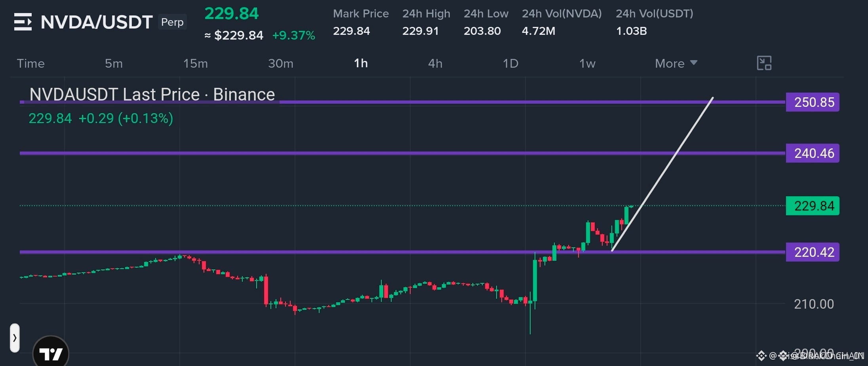The width and height of the screenshot is (868, 366).
Task: Select the 30m timeframe
Action: [281, 63]
